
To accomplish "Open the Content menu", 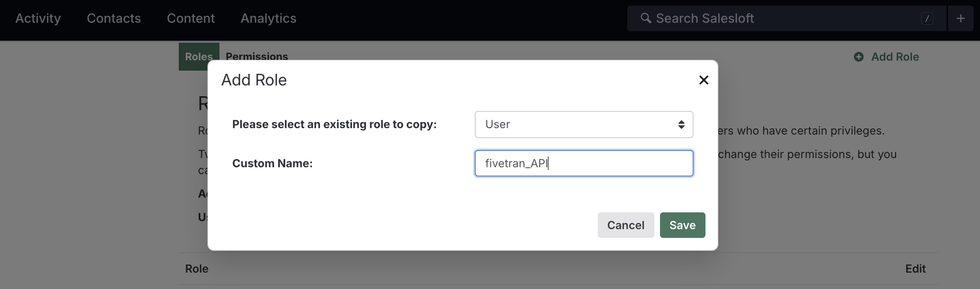I will [191, 18].
